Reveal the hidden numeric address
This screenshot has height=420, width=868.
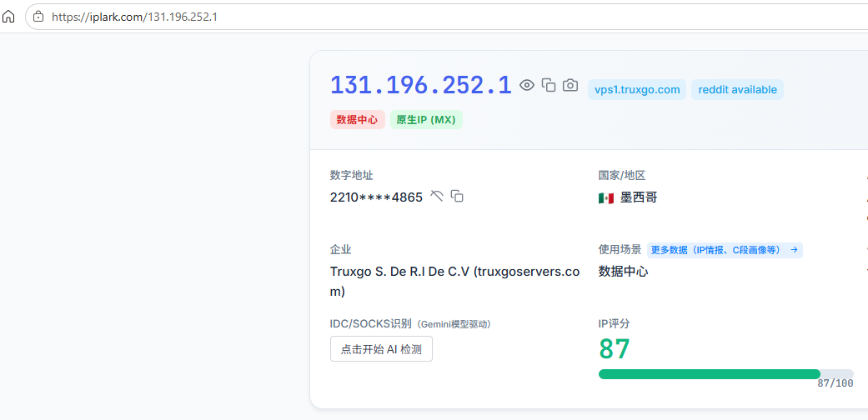437,196
